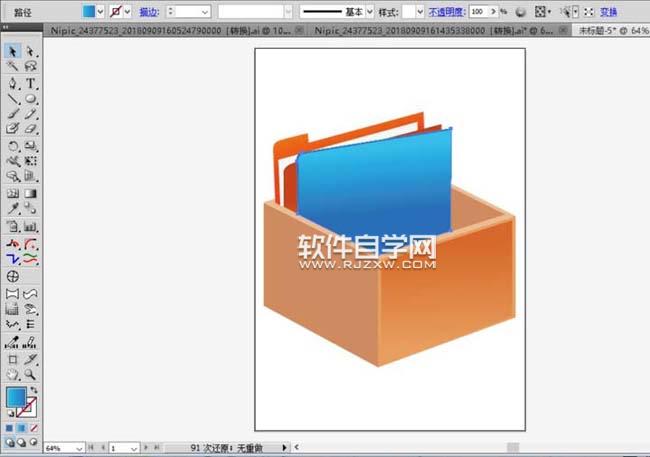The height and width of the screenshot is (457, 650).
Task: Go to the next artboard
Action: pos(146,447)
